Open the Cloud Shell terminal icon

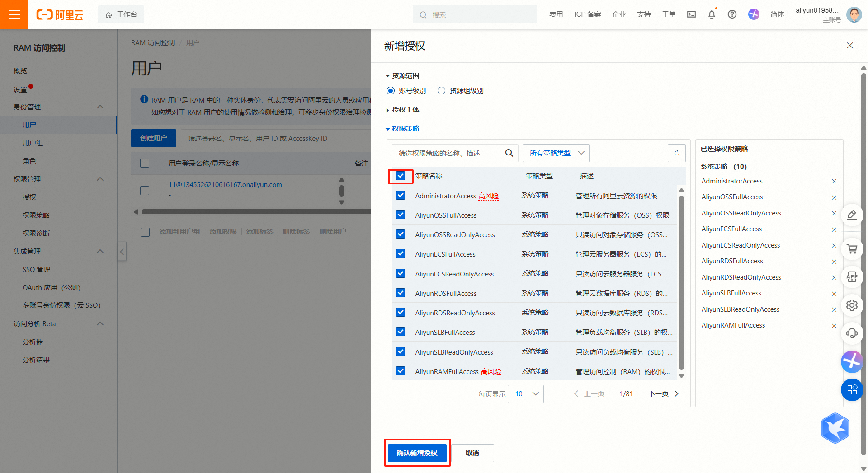click(691, 14)
